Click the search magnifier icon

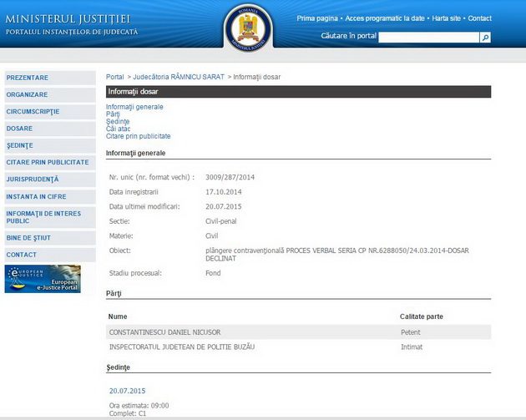tap(485, 38)
